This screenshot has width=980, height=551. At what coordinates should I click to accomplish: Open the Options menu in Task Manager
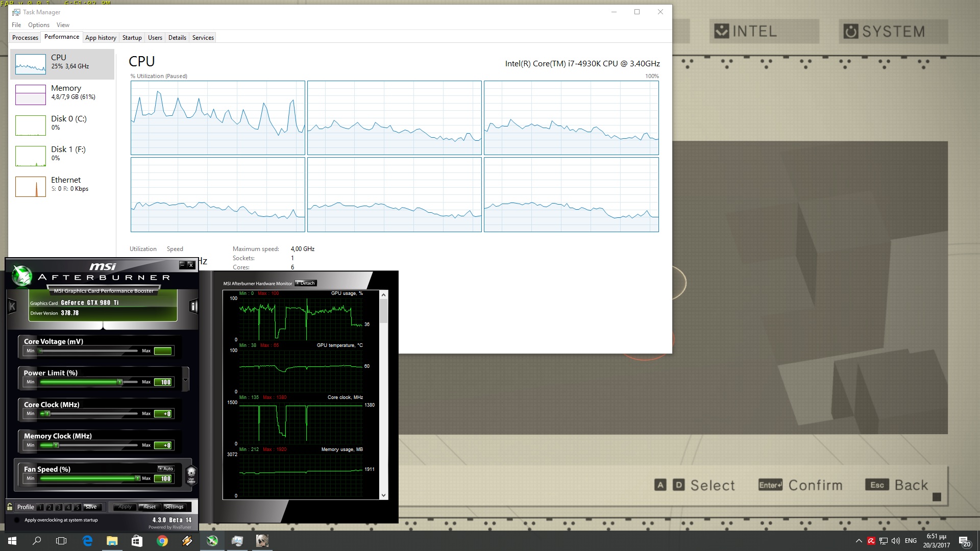click(39, 25)
